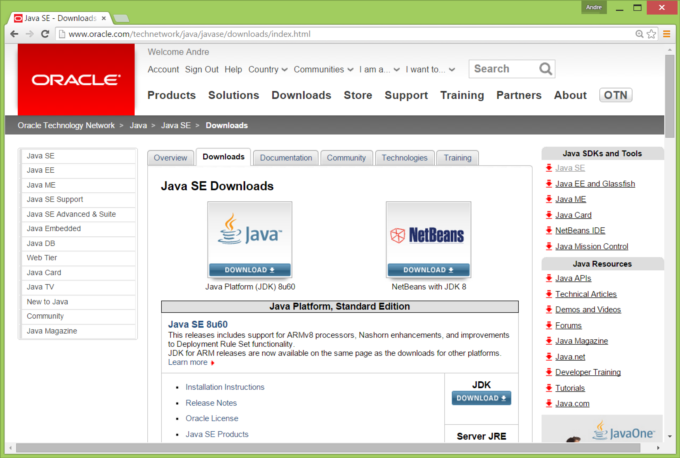Click the JavaOne banner logo
Image resolution: width=680 pixels, height=458 pixels.
tap(623, 431)
